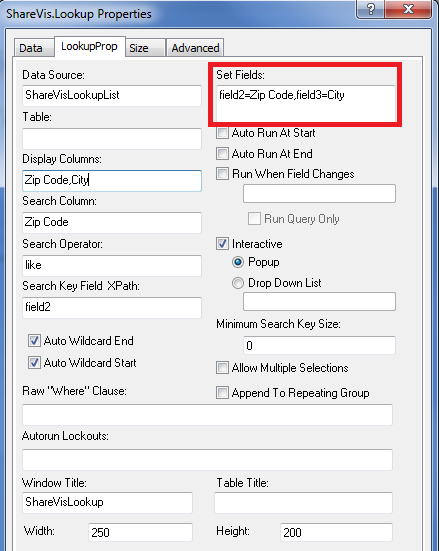
Task: Check the Append To Repeating Group option
Action: [x=222, y=393]
